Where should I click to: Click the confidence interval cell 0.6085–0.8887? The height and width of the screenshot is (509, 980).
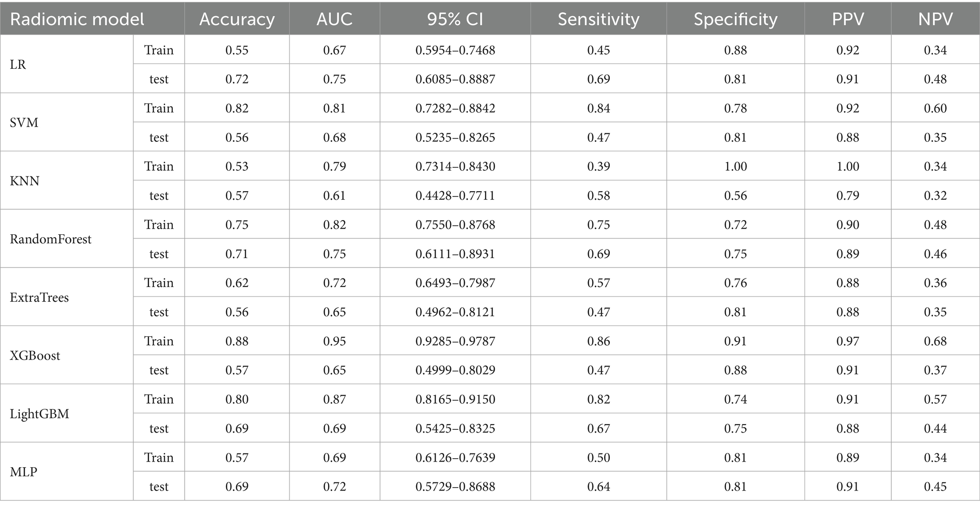(x=455, y=79)
